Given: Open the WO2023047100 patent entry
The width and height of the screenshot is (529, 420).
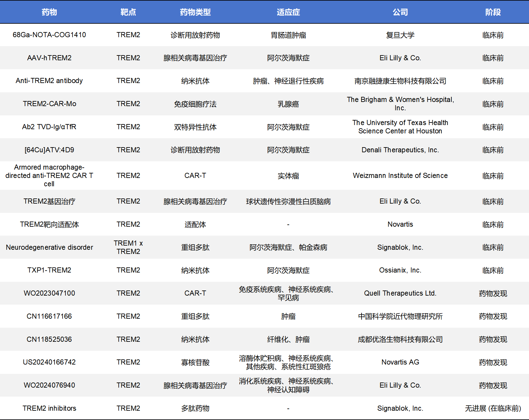Looking at the screenshot, I should coord(49,293).
